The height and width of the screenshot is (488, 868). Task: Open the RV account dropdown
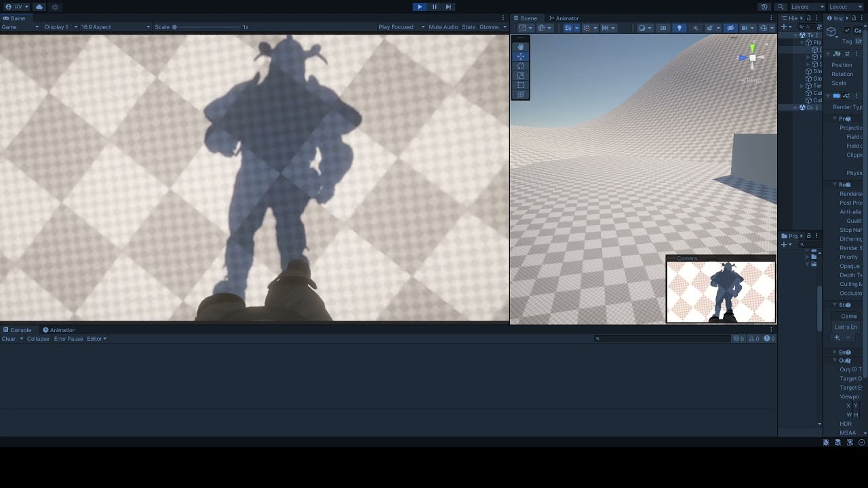click(x=17, y=7)
